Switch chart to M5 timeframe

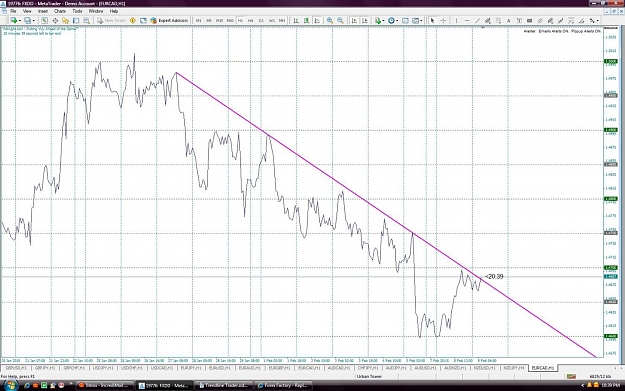pyautogui.click(x=209, y=20)
